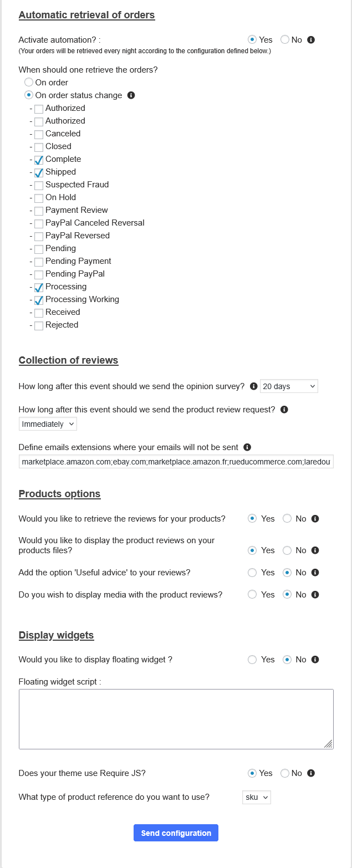Open the Immediately review request dropdown
This screenshot has height=868, width=352.
point(48,424)
